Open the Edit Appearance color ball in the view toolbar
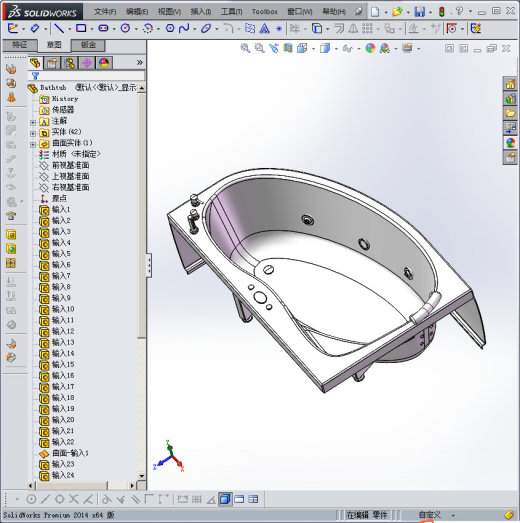This screenshot has height=523, width=520. coord(370,48)
